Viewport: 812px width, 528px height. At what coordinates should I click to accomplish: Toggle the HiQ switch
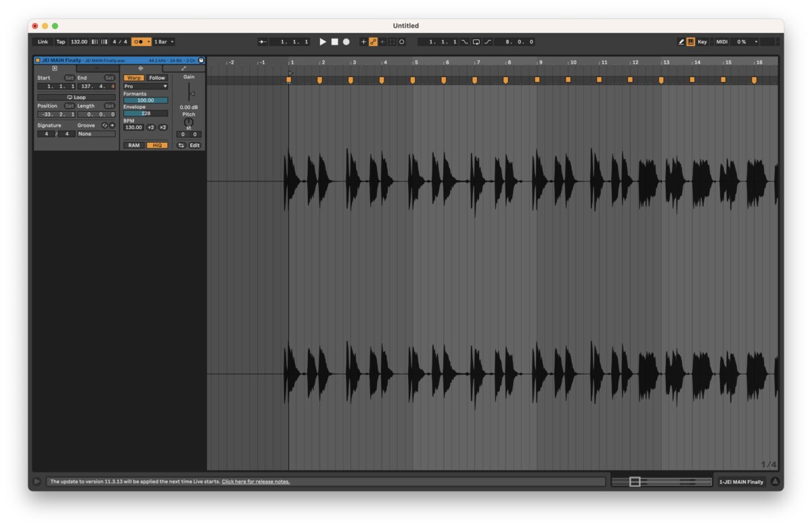tap(157, 146)
